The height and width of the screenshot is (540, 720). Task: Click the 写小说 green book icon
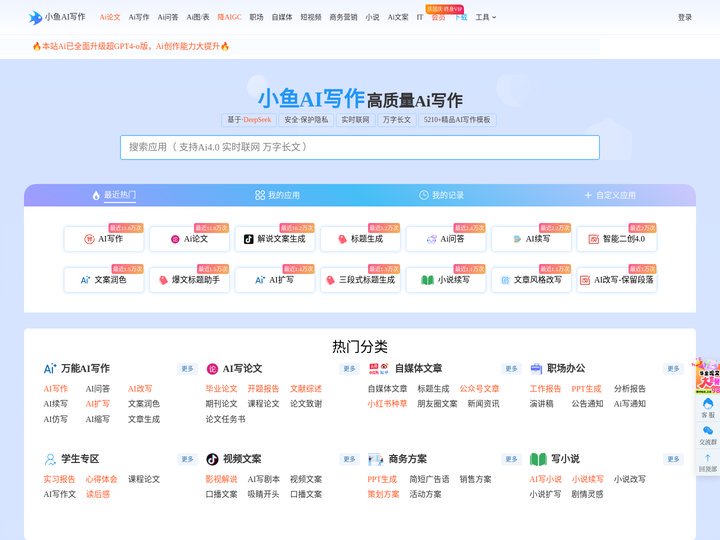[538, 459]
